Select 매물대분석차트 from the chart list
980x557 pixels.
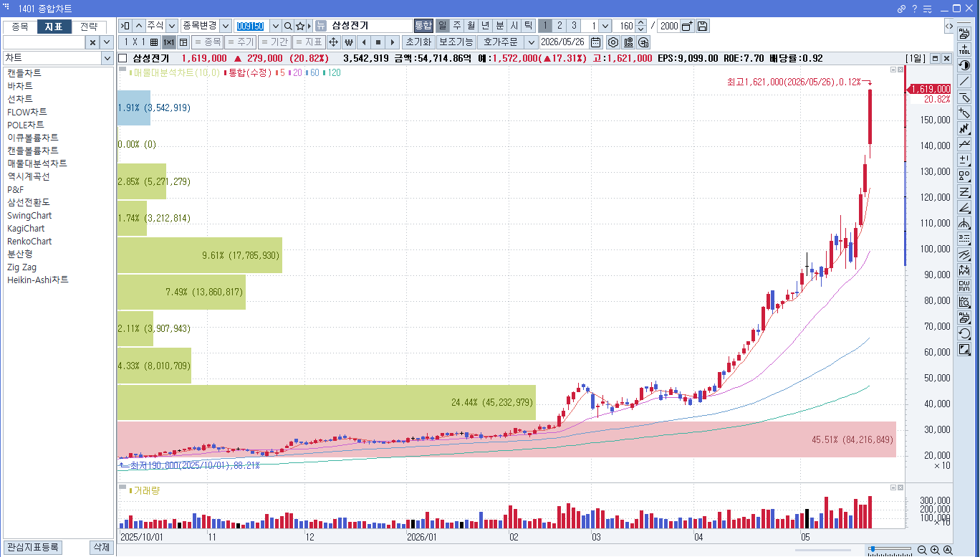[x=37, y=163]
